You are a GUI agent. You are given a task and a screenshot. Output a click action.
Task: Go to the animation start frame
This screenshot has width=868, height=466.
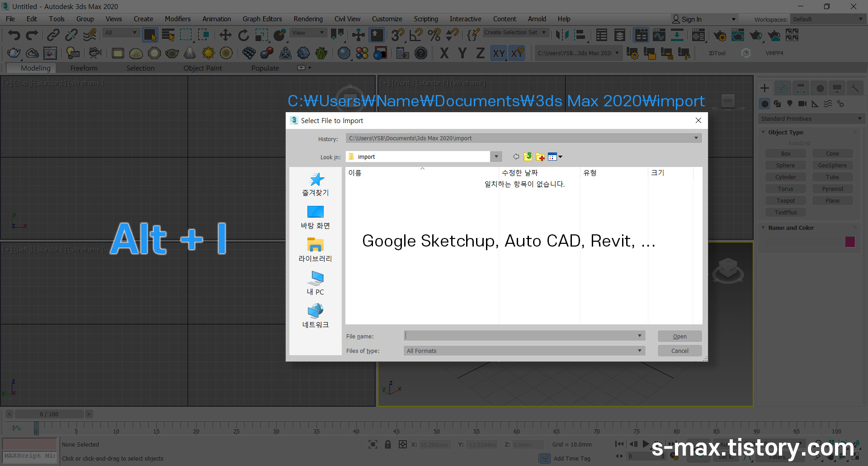click(619, 444)
